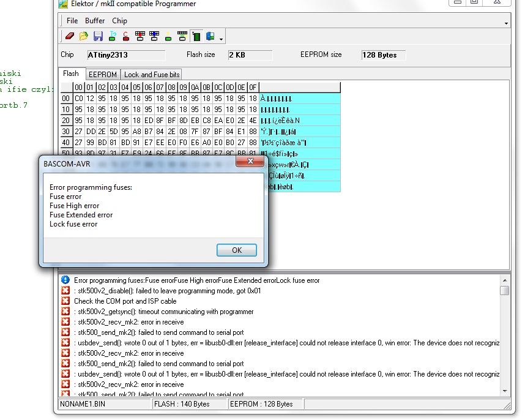
Task: Click the Verify chip against buffer icon
Action: [182, 36]
